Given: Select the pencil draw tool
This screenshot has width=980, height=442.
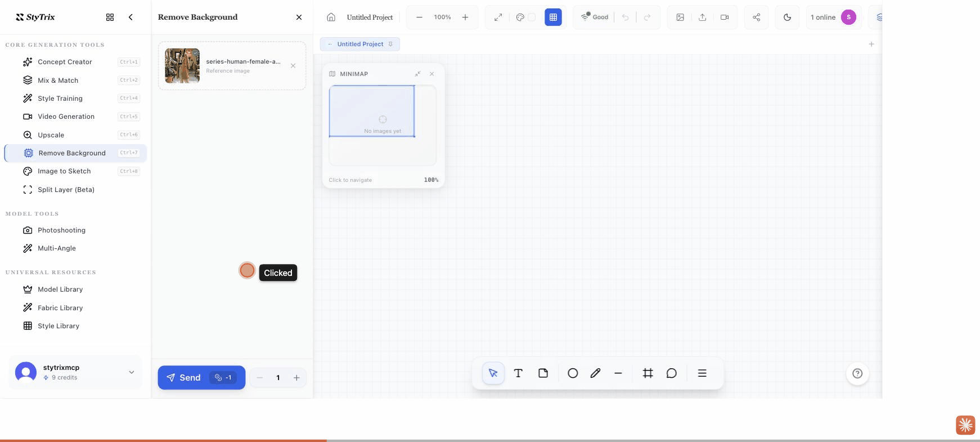Looking at the screenshot, I should (x=595, y=373).
